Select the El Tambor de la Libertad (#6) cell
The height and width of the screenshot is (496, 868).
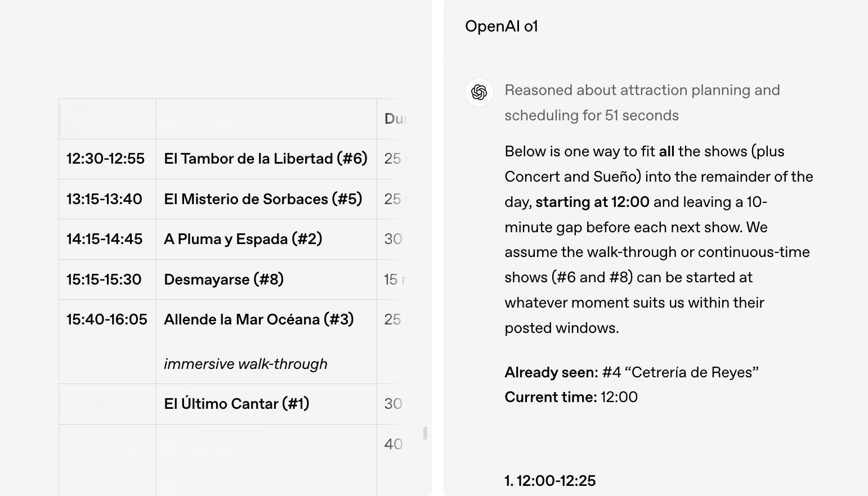pyautogui.click(x=266, y=159)
